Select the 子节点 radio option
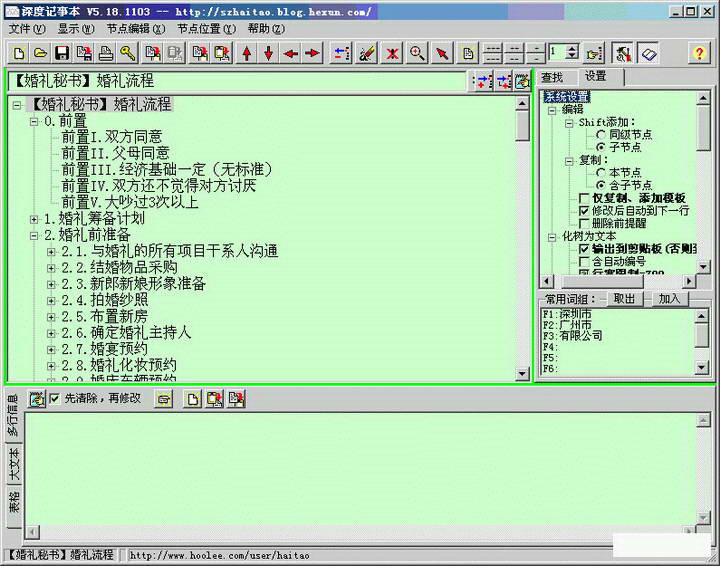Viewport: 720px width, 566px height. tap(601, 147)
